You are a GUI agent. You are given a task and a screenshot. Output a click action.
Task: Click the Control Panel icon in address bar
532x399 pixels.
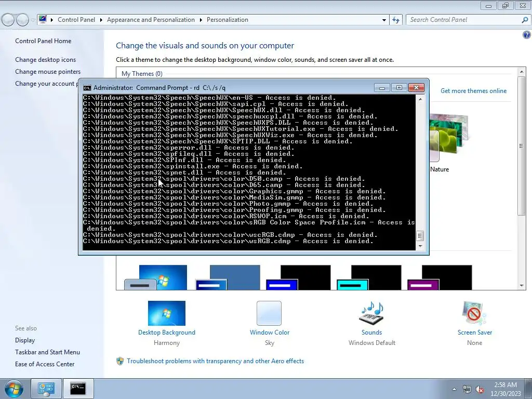click(x=43, y=19)
